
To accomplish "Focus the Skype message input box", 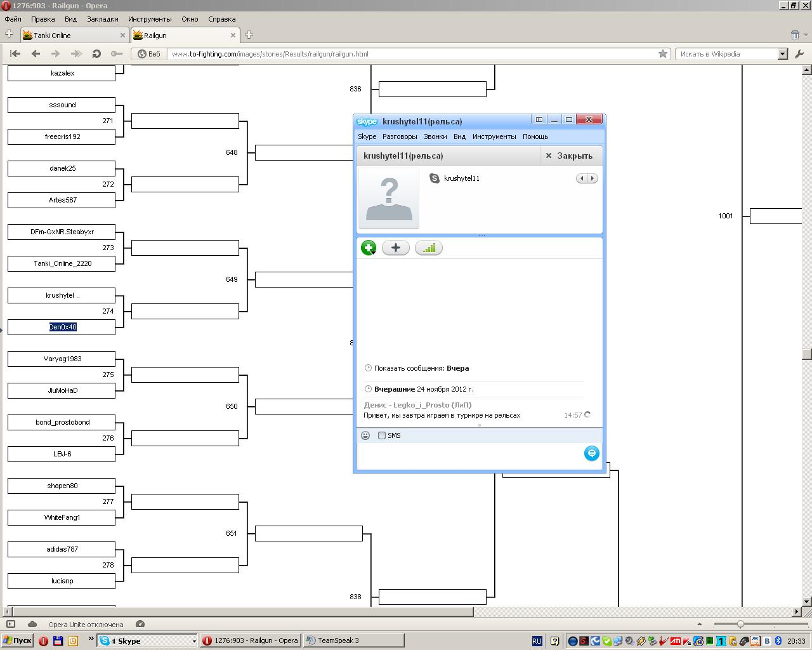I will [469, 456].
